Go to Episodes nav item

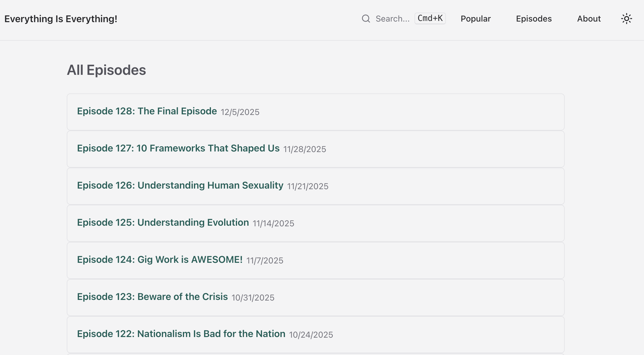(534, 19)
